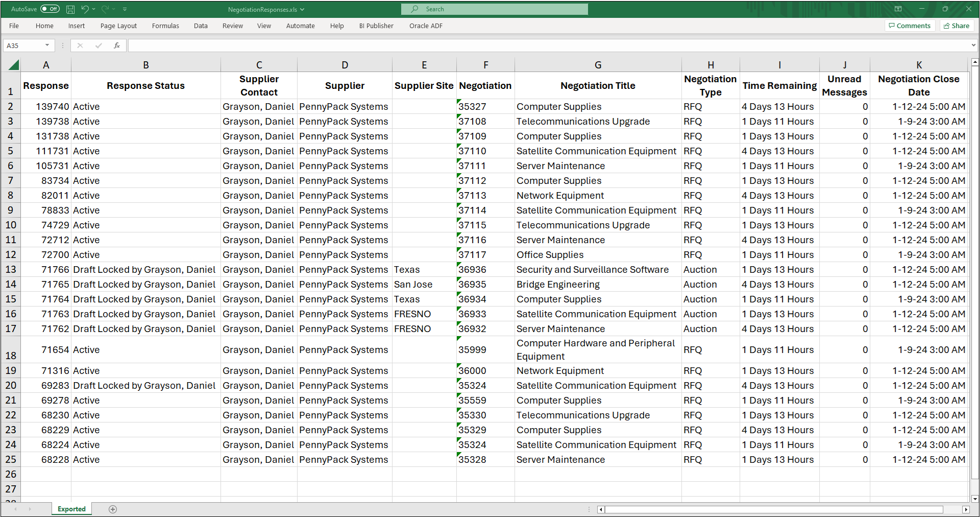
Task: Click the Cancel X icon in formula bar
Action: [x=80, y=45]
